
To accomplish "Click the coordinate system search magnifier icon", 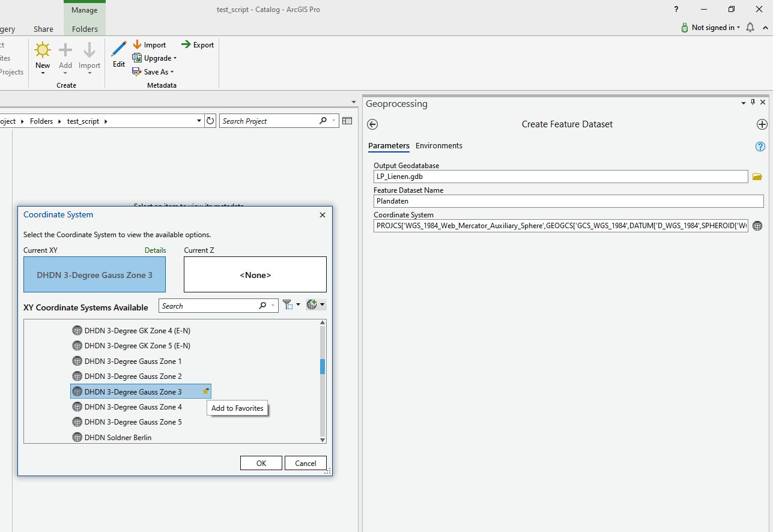I will coord(262,306).
